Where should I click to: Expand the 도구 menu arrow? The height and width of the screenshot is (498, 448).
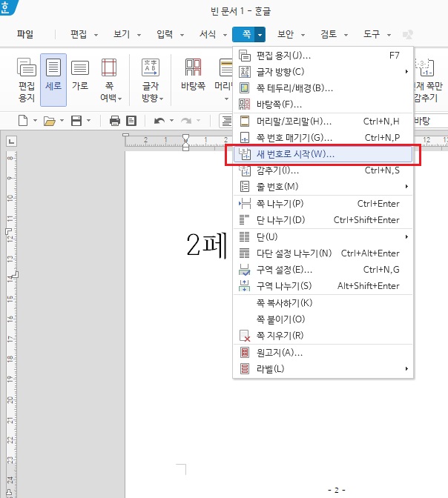(x=389, y=35)
